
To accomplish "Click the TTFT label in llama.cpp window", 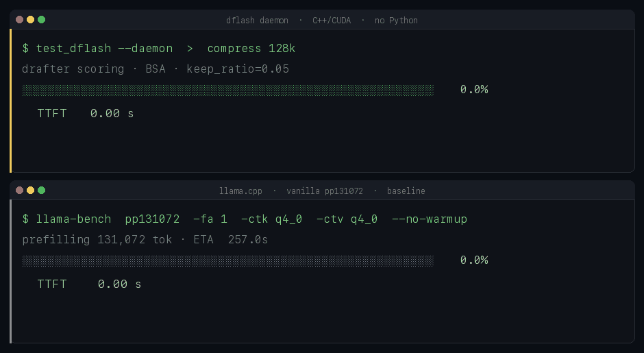I will (52, 284).
